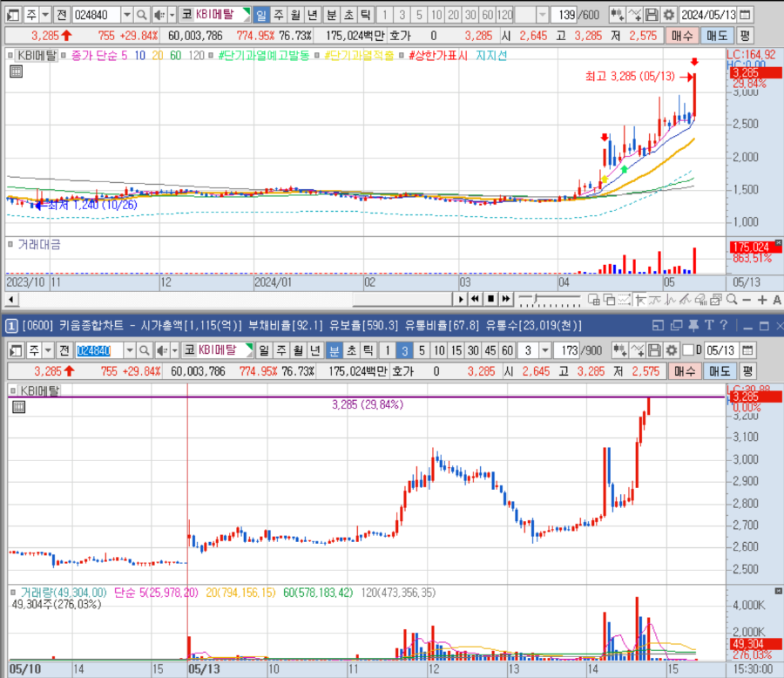
Task: Open calendar picker next to 05/13
Action: click(747, 350)
